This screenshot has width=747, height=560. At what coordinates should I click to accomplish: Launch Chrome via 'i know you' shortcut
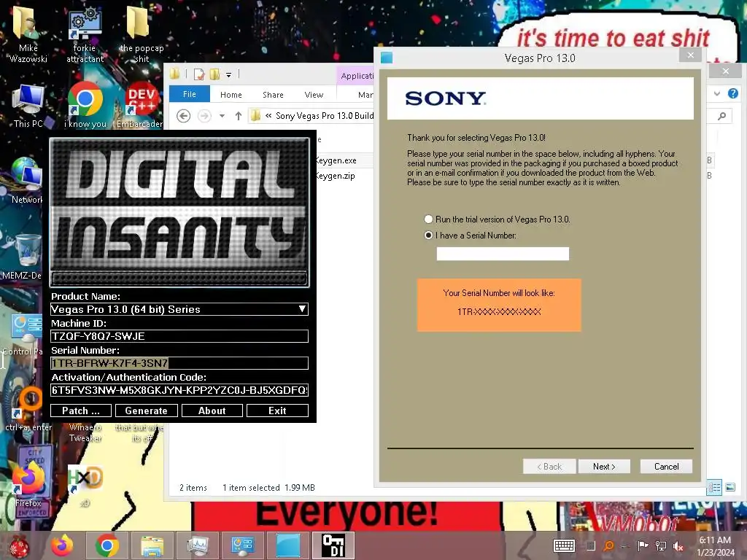pyautogui.click(x=85, y=106)
